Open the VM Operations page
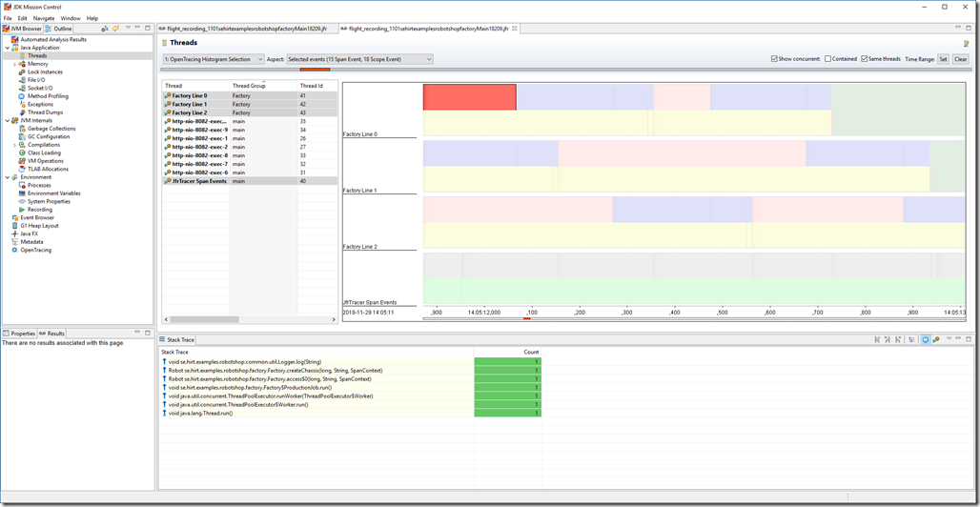Viewport: 980px width, 507px height. (45, 161)
